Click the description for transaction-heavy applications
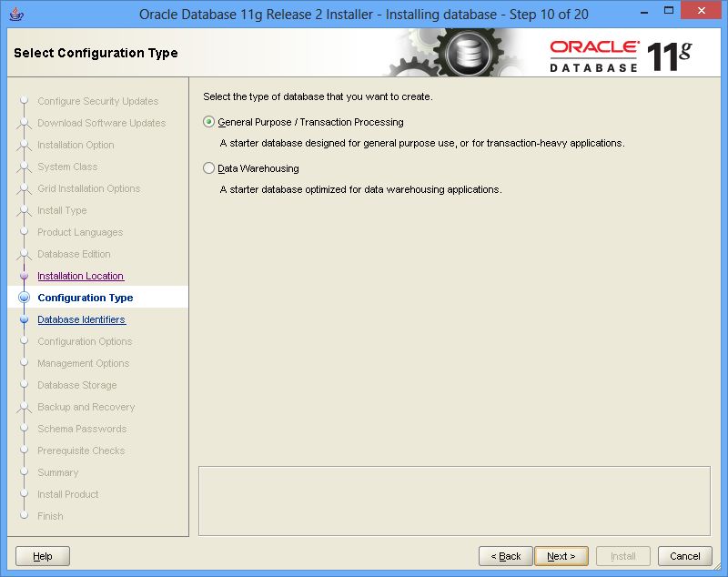This screenshot has width=728, height=577. [x=422, y=143]
